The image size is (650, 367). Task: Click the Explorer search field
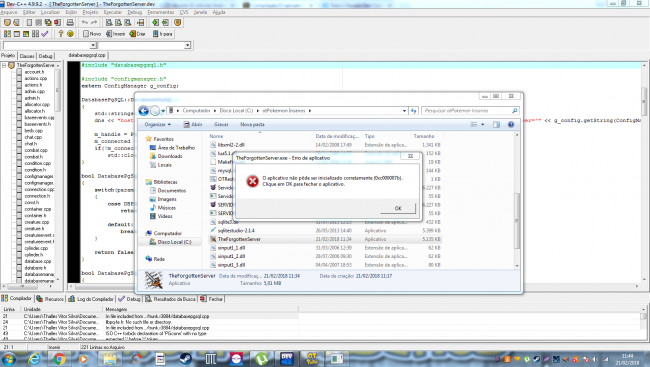(x=470, y=111)
